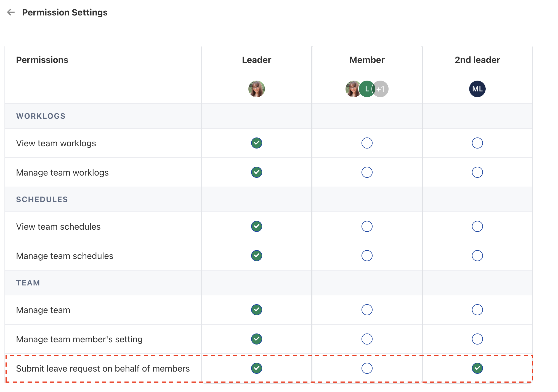The height and width of the screenshot is (392, 558).
Task: Enable Manage team for 2nd leader
Action: pos(477,310)
